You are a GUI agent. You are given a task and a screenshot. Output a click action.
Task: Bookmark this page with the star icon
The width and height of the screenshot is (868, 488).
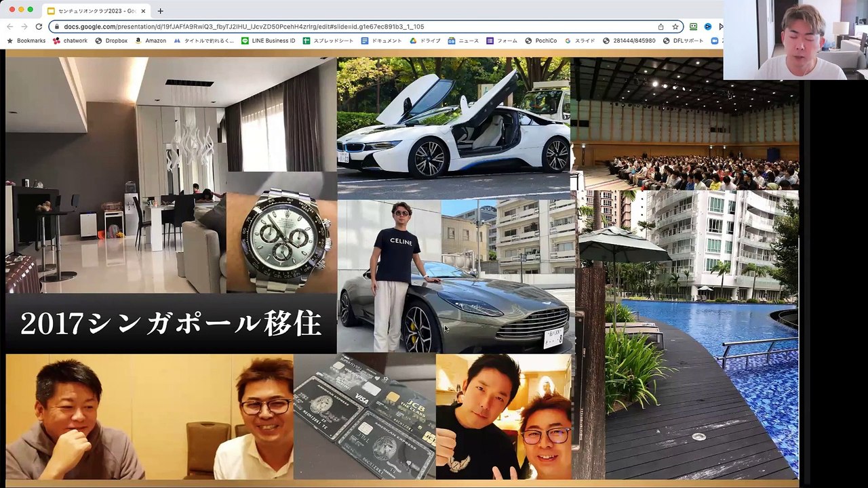click(x=675, y=26)
